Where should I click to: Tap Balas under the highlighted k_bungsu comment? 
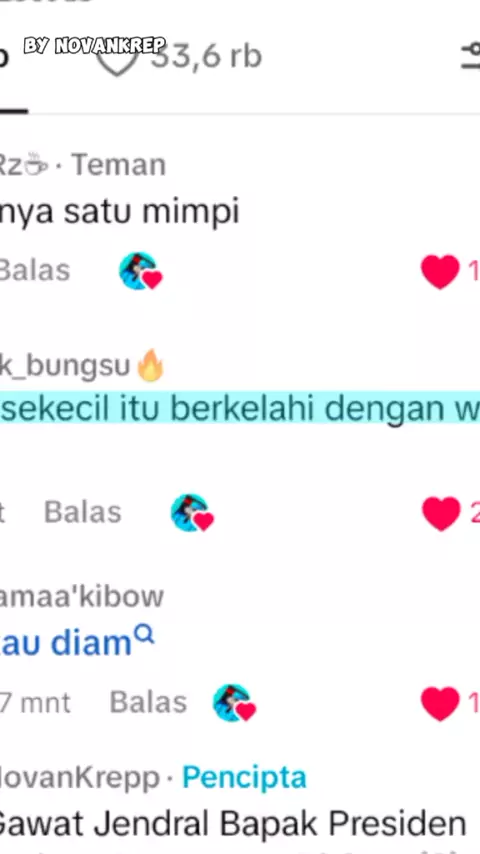click(82, 513)
